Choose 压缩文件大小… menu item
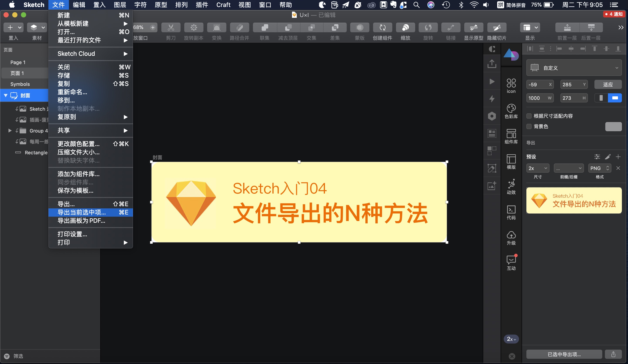Image resolution: width=628 pixels, height=364 pixels. (x=91, y=152)
